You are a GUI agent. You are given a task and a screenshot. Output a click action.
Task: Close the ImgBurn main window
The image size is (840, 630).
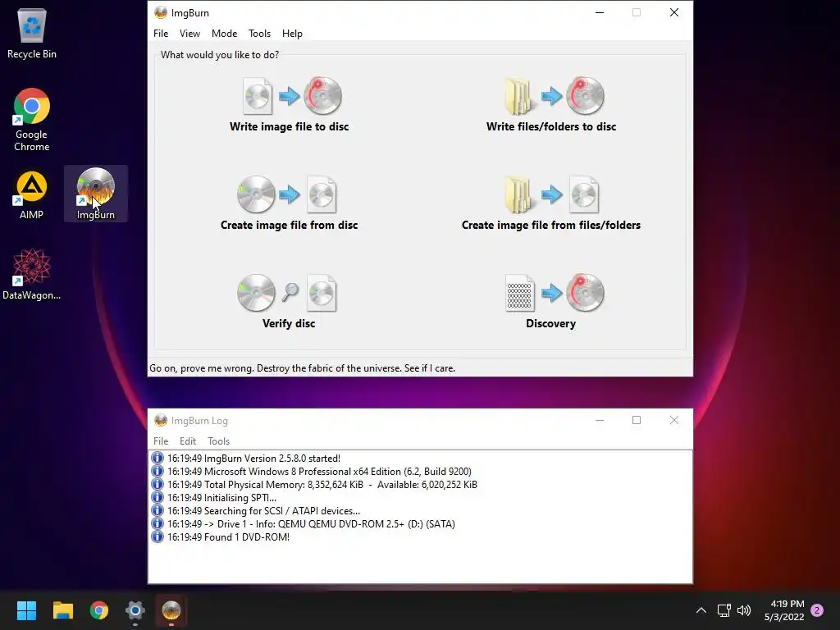click(674, 12)
